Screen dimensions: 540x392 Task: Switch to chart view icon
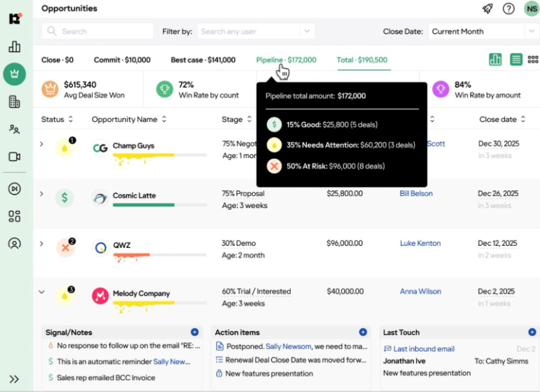(x=495, y=60)
